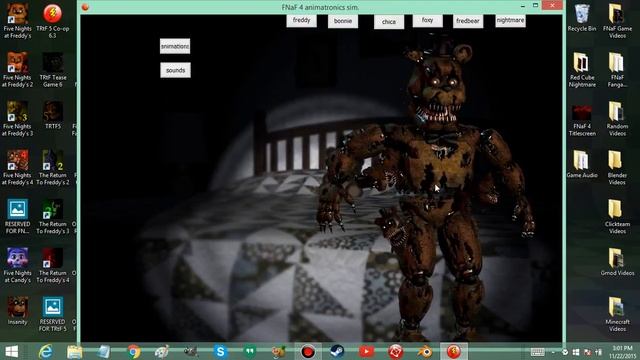Viewport: 640px width, 360px height.
Task: Open The Return To Freddy's 2 icon
Action: pos(53,167)
